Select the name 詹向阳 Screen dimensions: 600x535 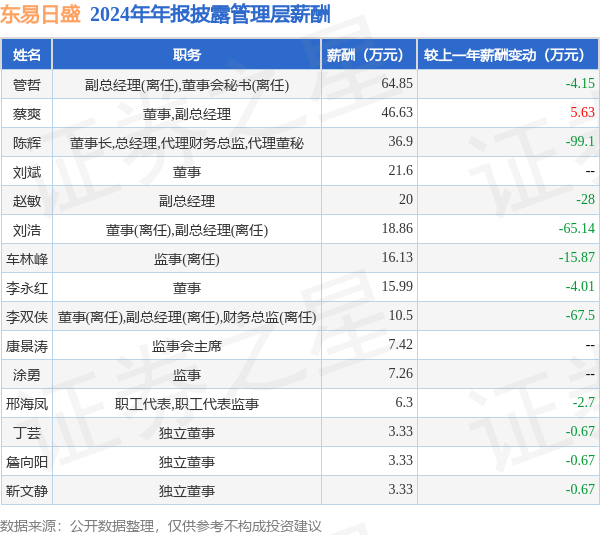coord(27,462)
